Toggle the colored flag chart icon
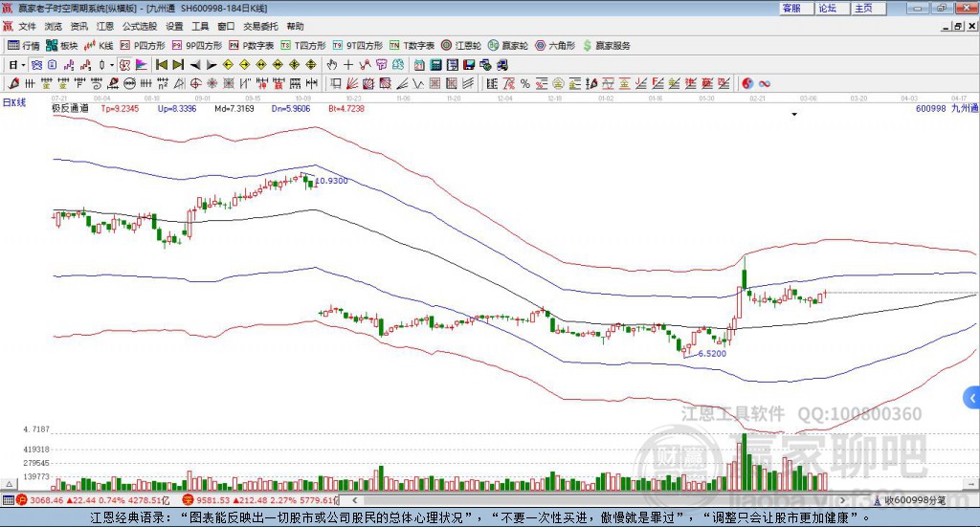The image size is (980, 527). [x=142, y=65]
